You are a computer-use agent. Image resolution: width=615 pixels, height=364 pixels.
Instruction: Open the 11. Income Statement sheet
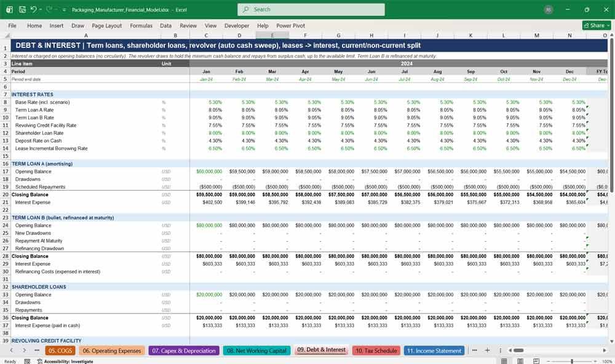pos(434,350)
